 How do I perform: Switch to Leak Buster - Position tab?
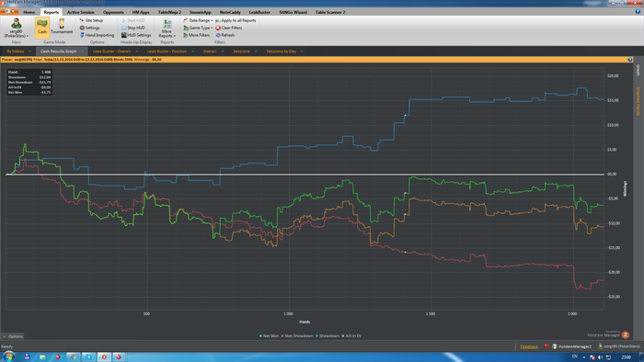click(167, 51)
